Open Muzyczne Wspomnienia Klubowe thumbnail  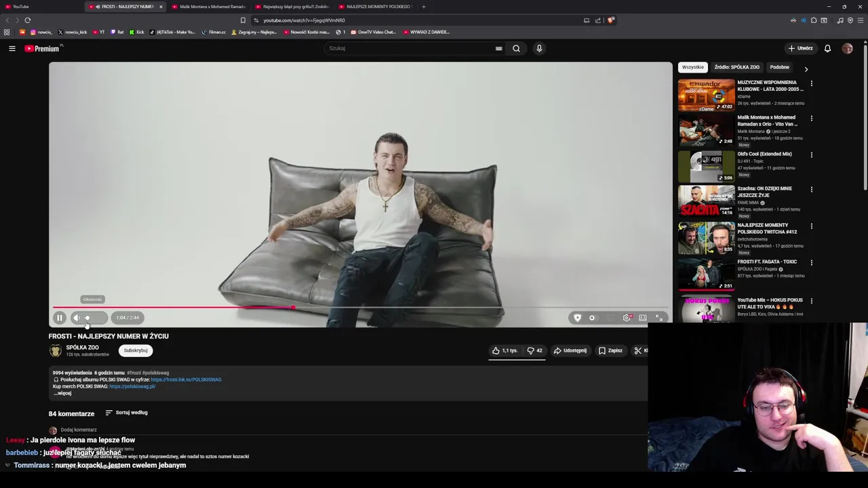[x=706, y=95]
